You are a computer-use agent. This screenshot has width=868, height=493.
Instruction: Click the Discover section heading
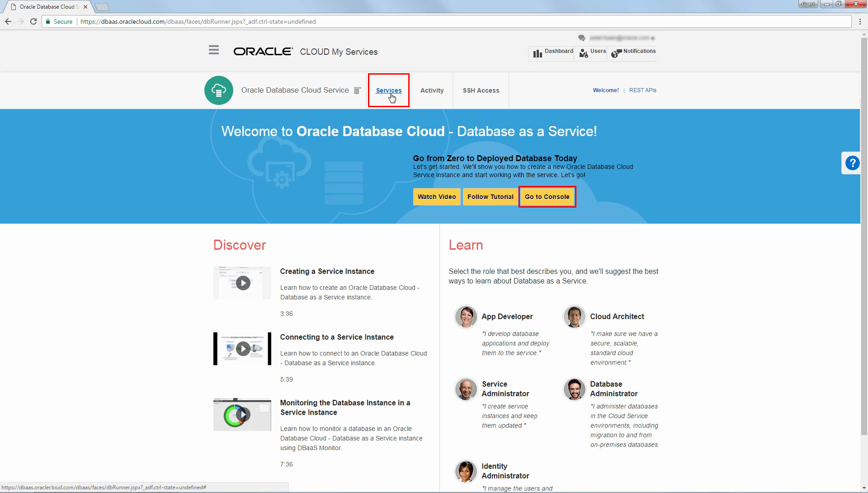point(240,245)
